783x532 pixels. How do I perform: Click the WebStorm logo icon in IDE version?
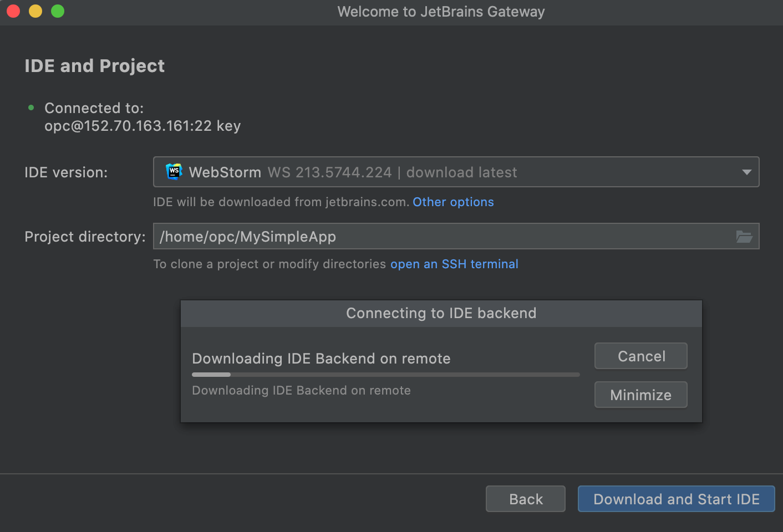(174, 172)
